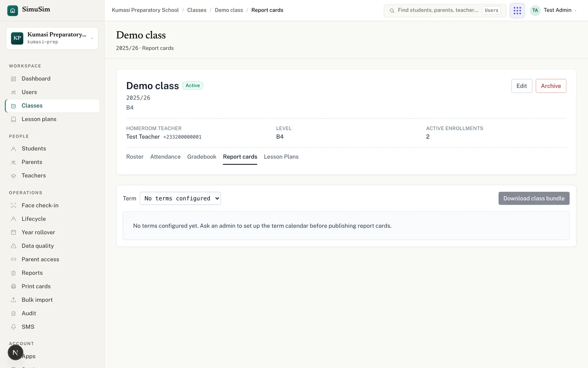This screenshot has height=368, width=588.
Task: Go to Demo class breadcrumb link
Action: (229, 10)
